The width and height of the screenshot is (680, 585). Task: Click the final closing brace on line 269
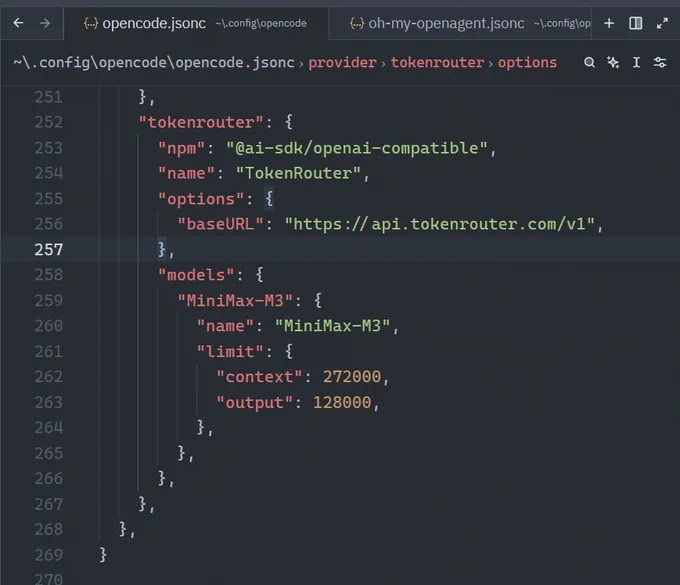pyautogui.click(x=103, y=555)
